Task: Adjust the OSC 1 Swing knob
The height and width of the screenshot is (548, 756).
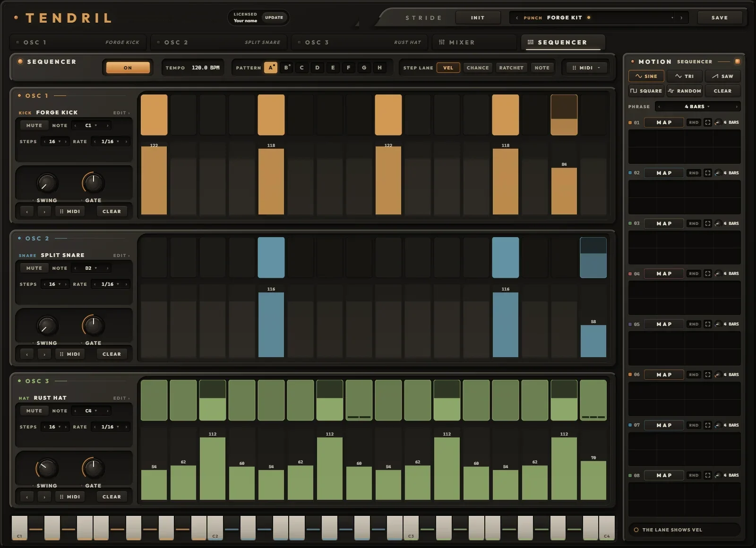Action: pyautogui.click(x=47, y=183)
